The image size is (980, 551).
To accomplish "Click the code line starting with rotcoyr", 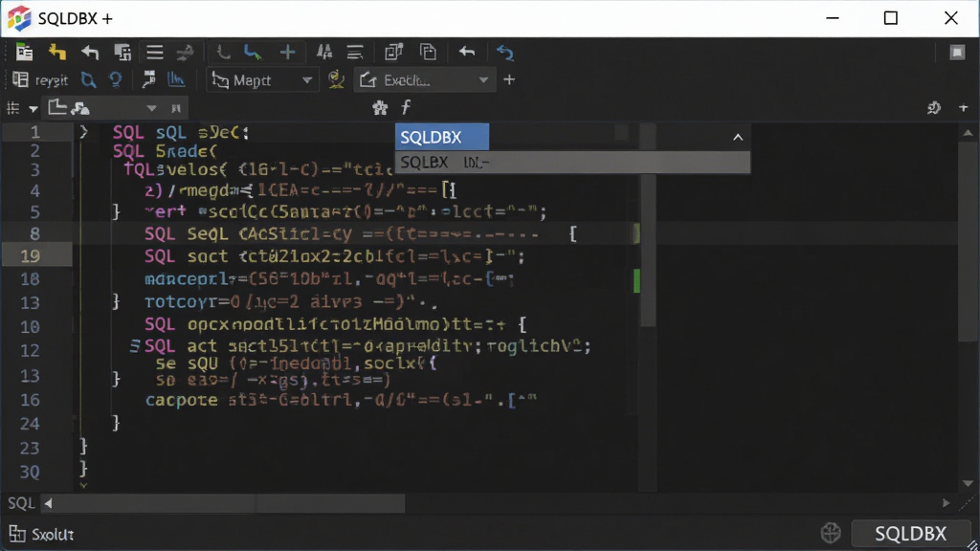I will [291, 301].
